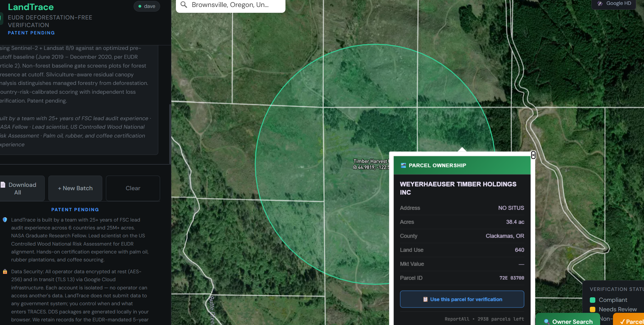
Task: Click the sidebar vertical scrollbar
Action: 170,134
